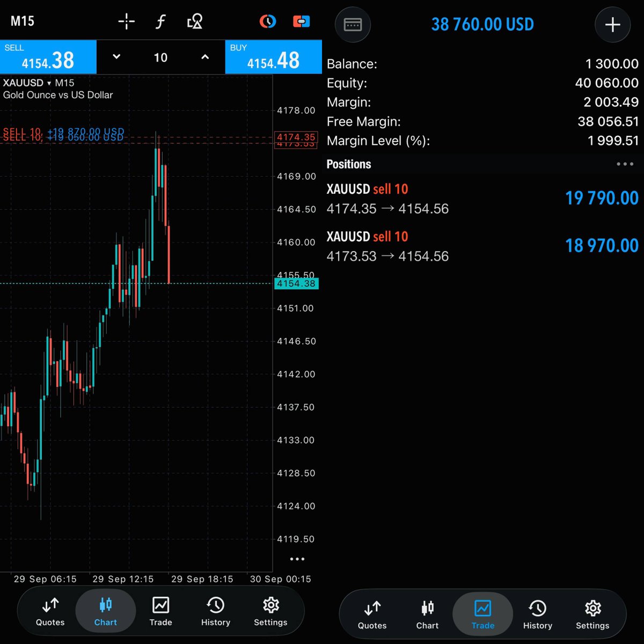Tap the 19 790.00 profit value
Screen dimensions: 644x644
(602, 198)
